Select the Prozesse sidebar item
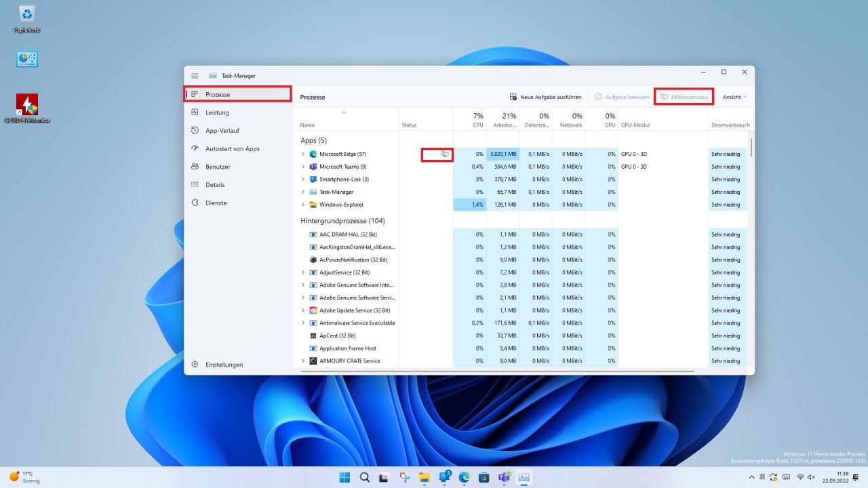 point(238,94)
